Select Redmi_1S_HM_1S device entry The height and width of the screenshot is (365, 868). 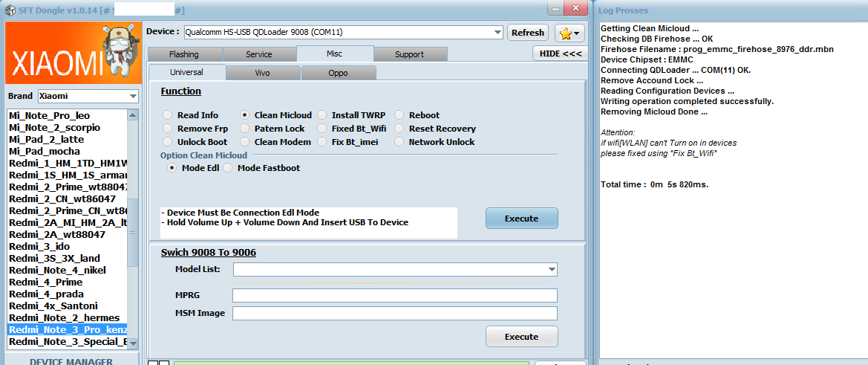[x=68, y=175]
